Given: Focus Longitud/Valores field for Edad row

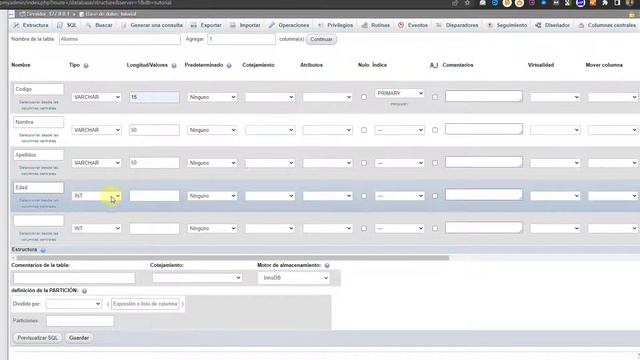Looking at the screenshot, I should click(154, 196).
